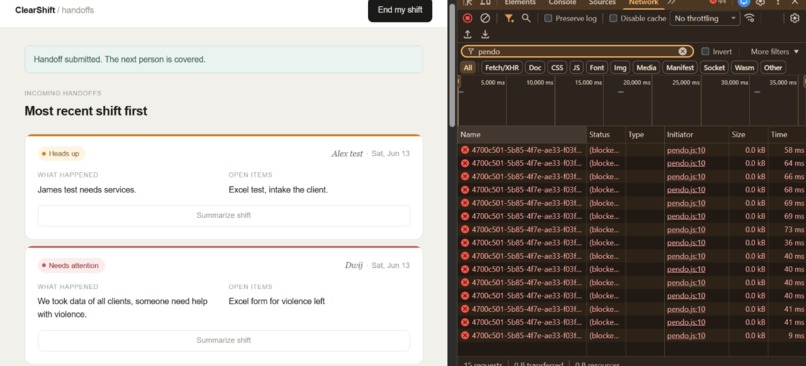Viewport: 806px width, 366px height.
Task: Switch to the Elements tab
Action: click(520, 3)
